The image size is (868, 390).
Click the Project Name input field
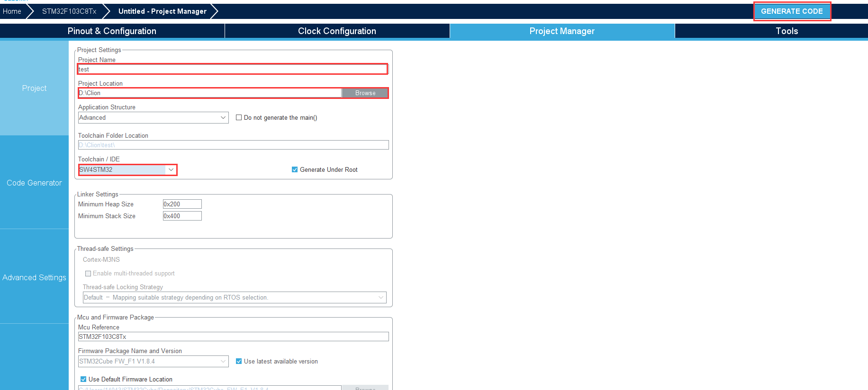pyautogui.click(x=233, y=69)
